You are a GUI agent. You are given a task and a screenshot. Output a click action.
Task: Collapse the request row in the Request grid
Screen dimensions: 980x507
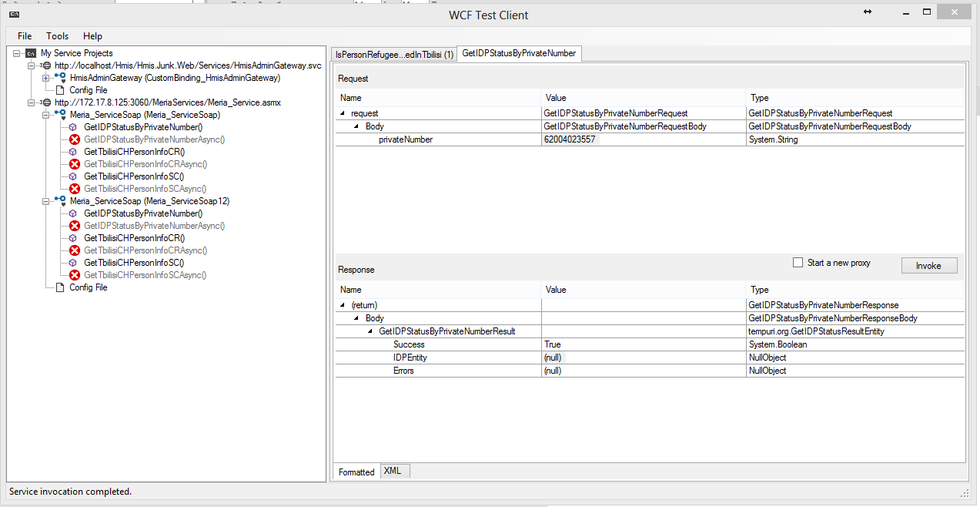[x=343, y=113]
